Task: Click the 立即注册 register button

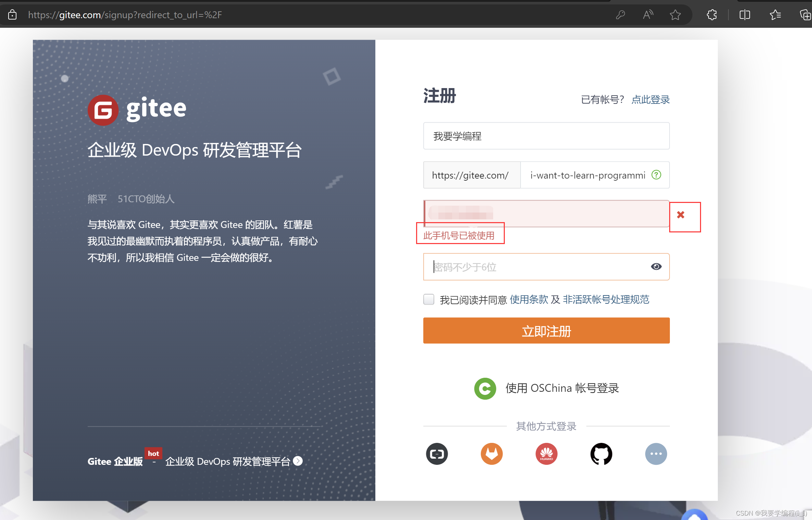Action: pyautogui.click(x=546, y=330)
